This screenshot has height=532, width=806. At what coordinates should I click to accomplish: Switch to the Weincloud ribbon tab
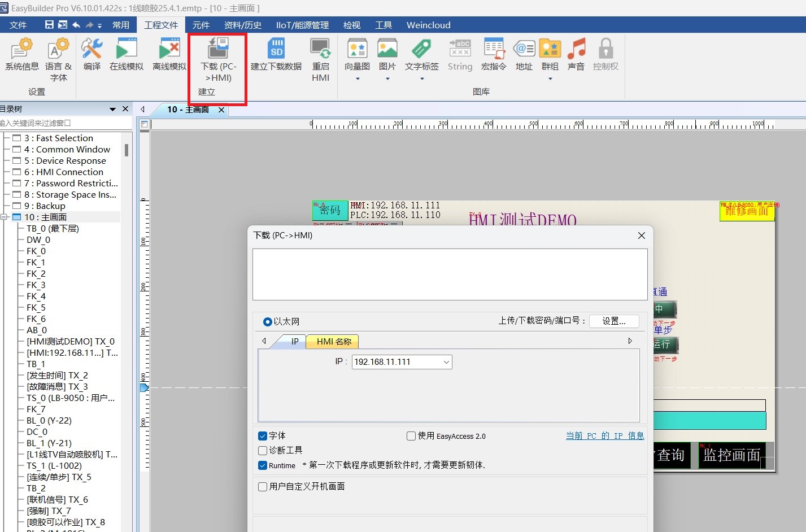tap(429, 25)
